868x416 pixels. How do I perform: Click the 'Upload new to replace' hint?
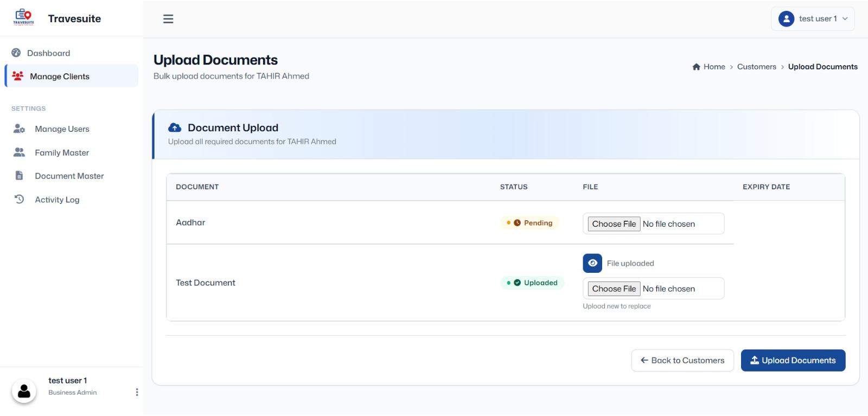(x=617, y=306)
